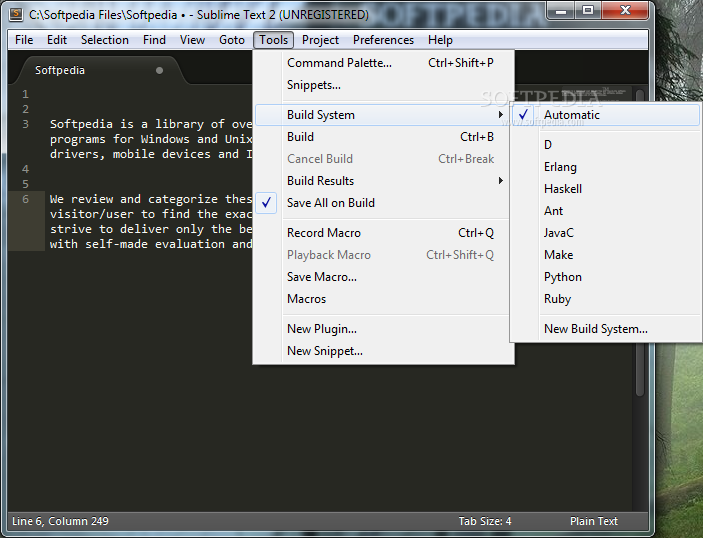Click line number 3 in the gutter
Screen dimensions: 703x538
(26, 124)
